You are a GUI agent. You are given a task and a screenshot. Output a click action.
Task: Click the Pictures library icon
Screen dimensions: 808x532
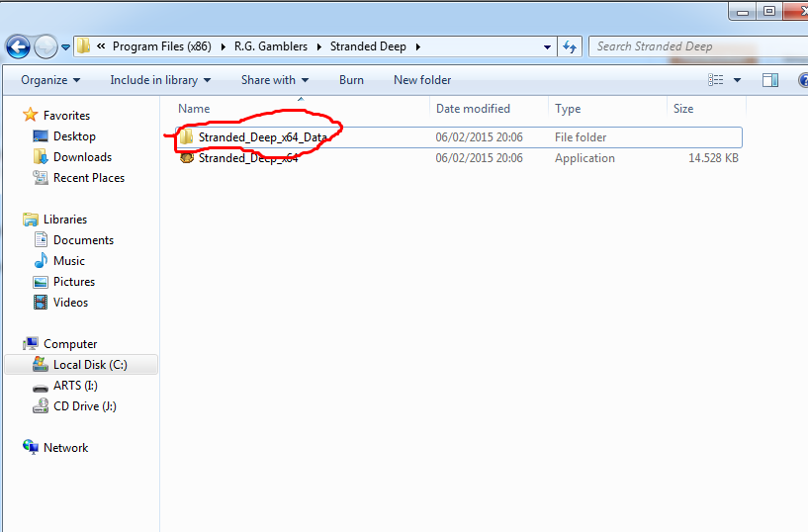pos(41,282)
